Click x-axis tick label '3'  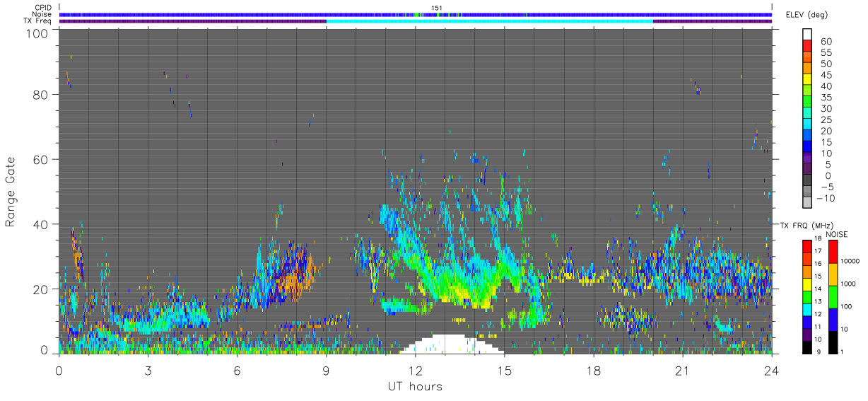(x=148, y=369)
